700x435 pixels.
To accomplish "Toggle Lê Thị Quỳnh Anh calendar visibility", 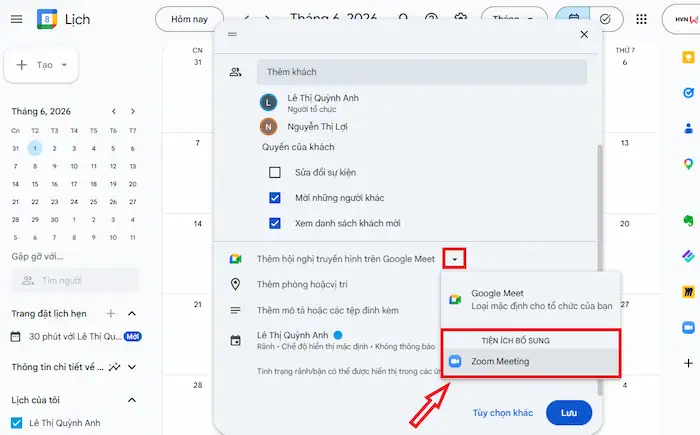I will 17,423.
